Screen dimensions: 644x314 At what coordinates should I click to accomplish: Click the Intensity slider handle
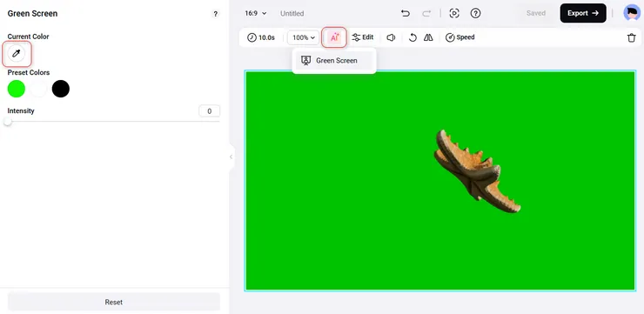coord(8,122)
